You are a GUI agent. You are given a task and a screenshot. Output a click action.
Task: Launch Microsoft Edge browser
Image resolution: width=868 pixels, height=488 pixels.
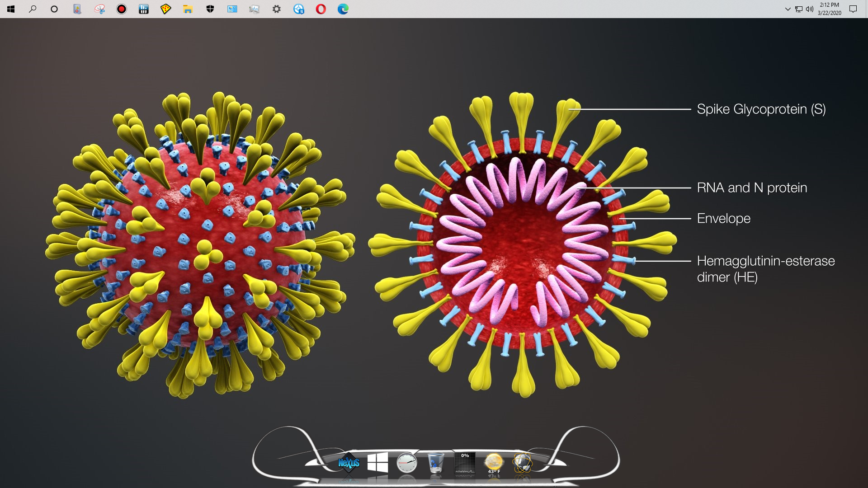pyautogui.click(x=343, y=9)
